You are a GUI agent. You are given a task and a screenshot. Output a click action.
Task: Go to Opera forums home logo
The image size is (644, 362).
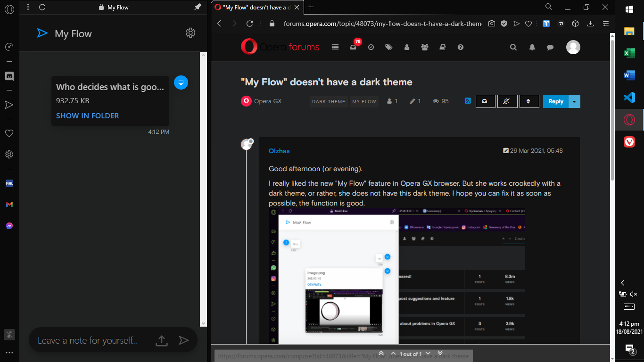pyautogui.click(x=280, y=47)
